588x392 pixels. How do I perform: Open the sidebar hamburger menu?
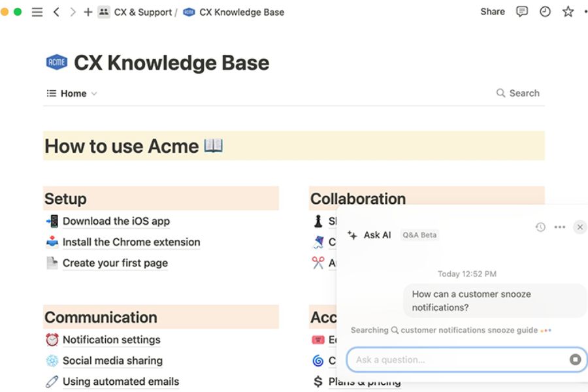pyautogui.click(x=37, y=12)
